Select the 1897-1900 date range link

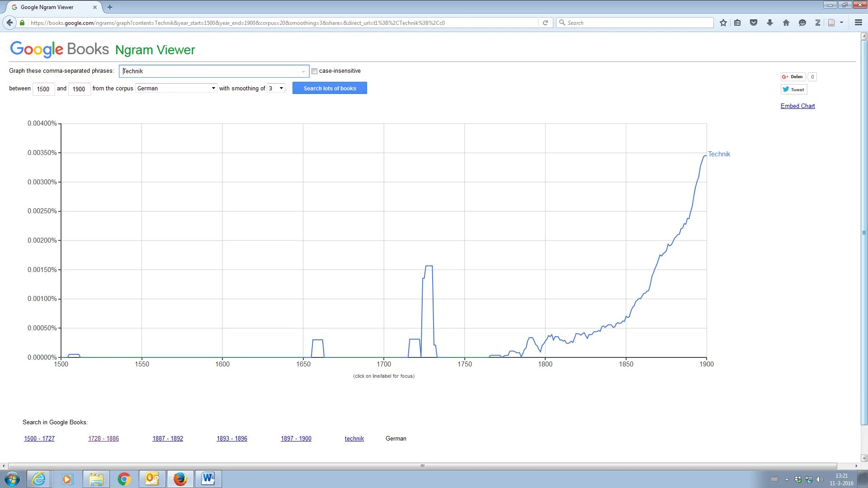point(296,439)
